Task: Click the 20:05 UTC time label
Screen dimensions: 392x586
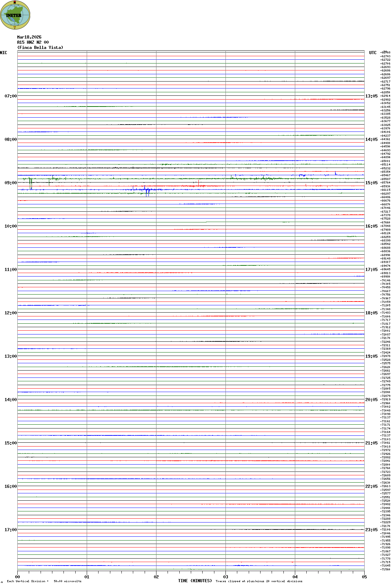Action: click(371, 400)
